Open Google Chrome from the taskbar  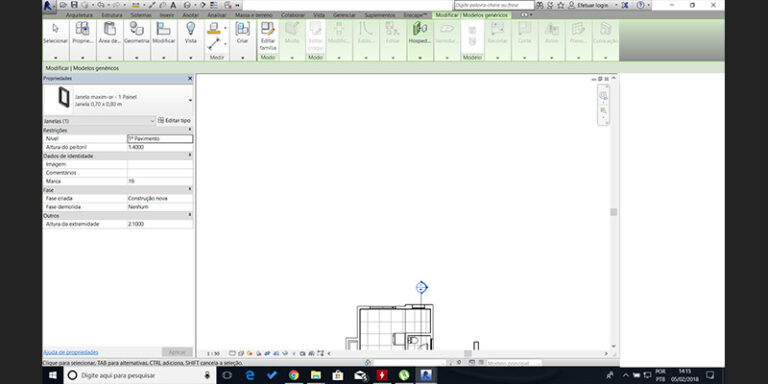pyautogui.click(x=294, y=375)
